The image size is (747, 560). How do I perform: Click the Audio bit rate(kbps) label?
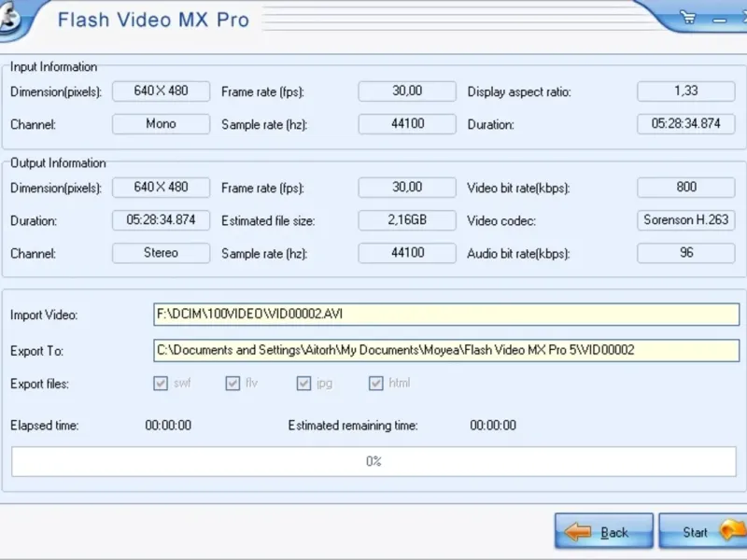(518, 254)
